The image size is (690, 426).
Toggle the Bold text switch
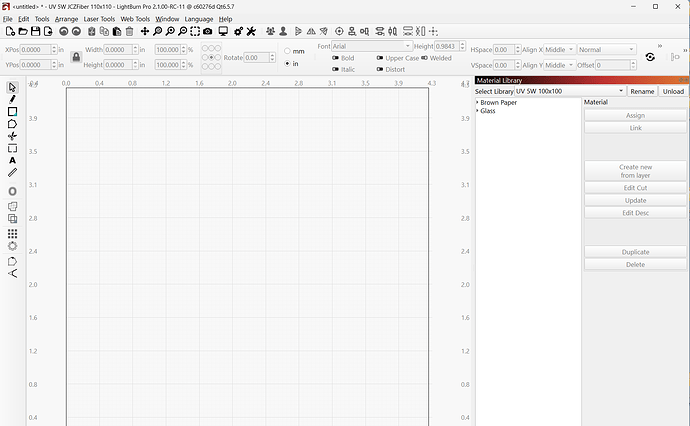point(335,58)
